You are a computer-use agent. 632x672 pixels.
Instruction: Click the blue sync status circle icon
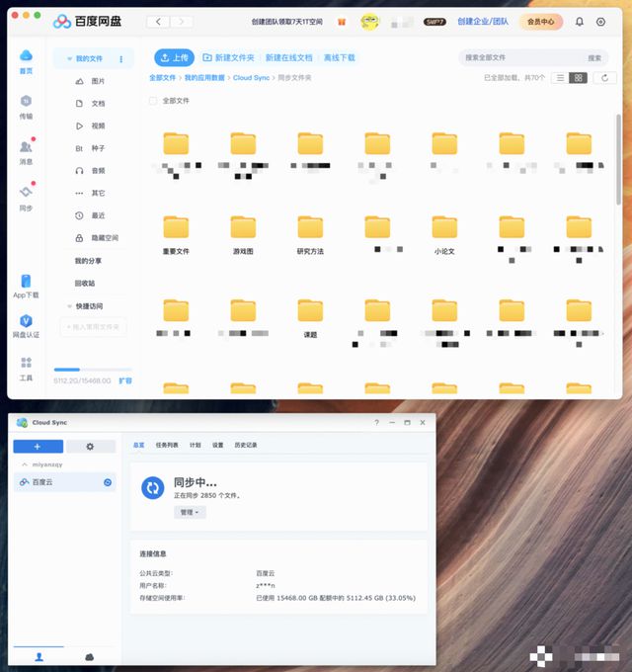click(152, 488)
